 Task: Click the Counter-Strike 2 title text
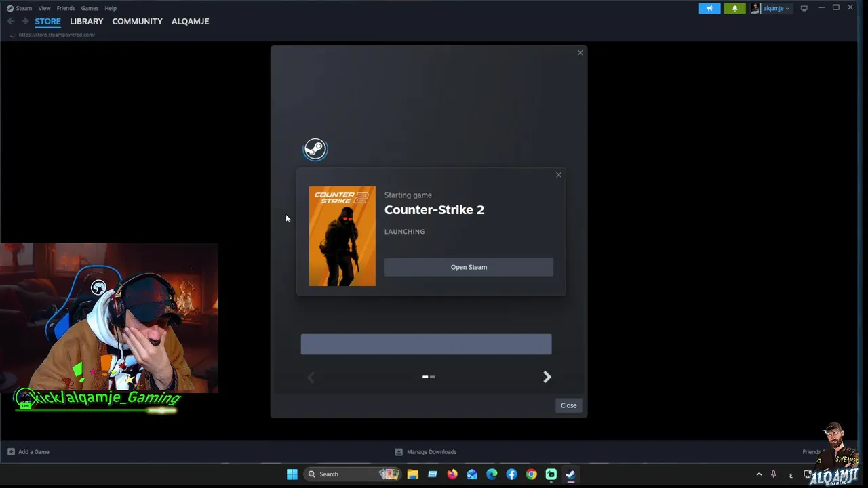434,210
